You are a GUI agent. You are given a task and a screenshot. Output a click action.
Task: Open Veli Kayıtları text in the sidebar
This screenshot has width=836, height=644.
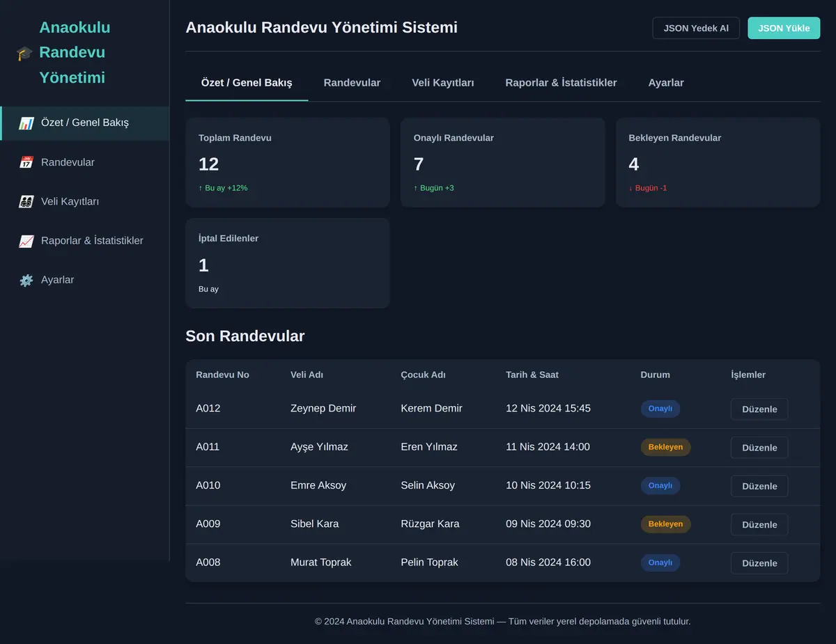(x=70, y=201)
